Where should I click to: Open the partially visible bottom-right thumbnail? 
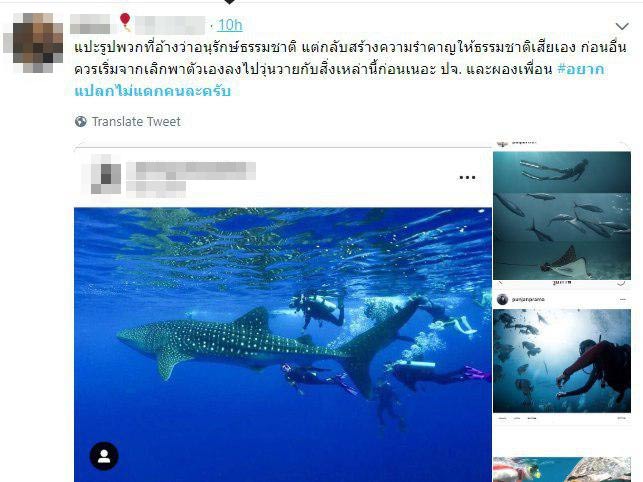(562, 470)
